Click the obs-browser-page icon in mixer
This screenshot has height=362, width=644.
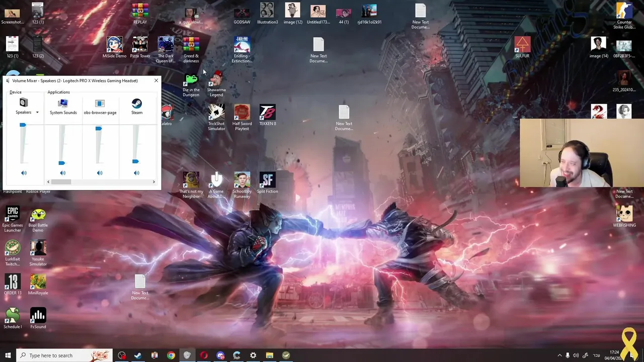[100, 103]
